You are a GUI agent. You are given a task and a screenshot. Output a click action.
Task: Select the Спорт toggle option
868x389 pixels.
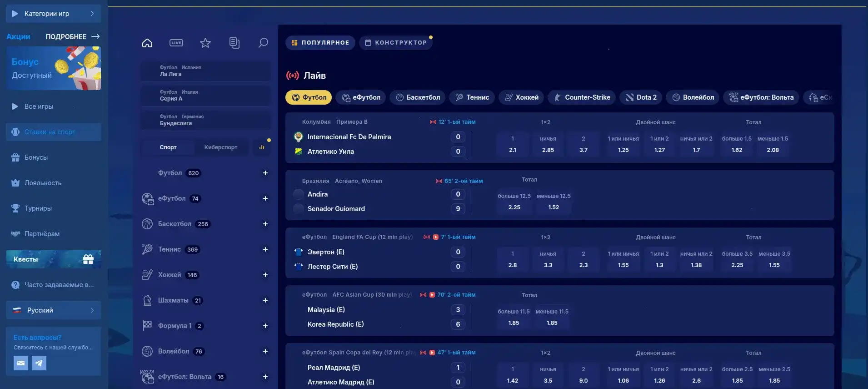point(168,147)
